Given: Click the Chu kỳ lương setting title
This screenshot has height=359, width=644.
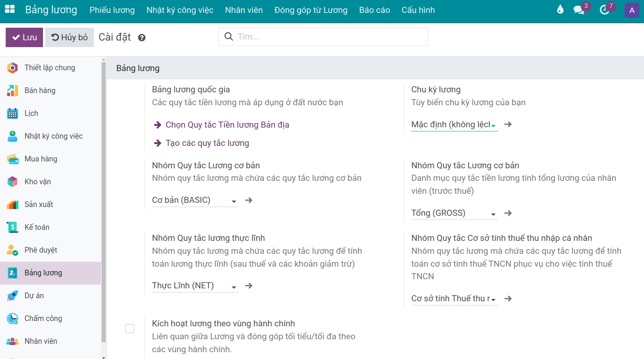Looking at the screenshot, I should click(436, 89).
